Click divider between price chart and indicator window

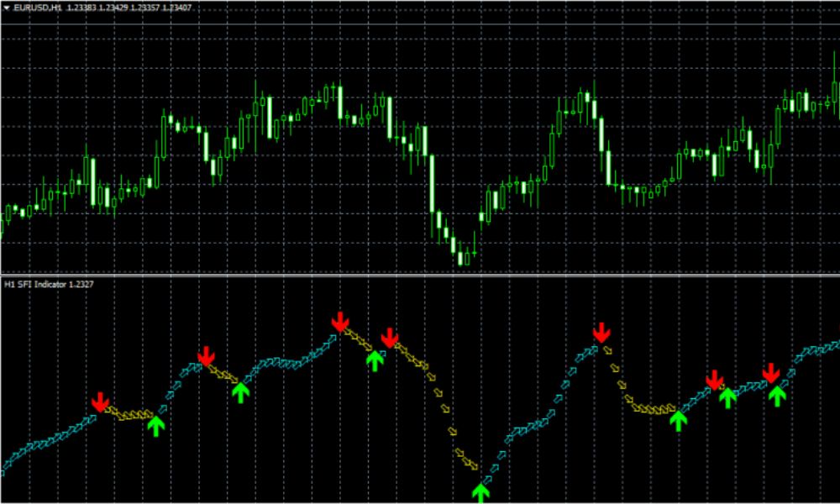click(420, 275)
